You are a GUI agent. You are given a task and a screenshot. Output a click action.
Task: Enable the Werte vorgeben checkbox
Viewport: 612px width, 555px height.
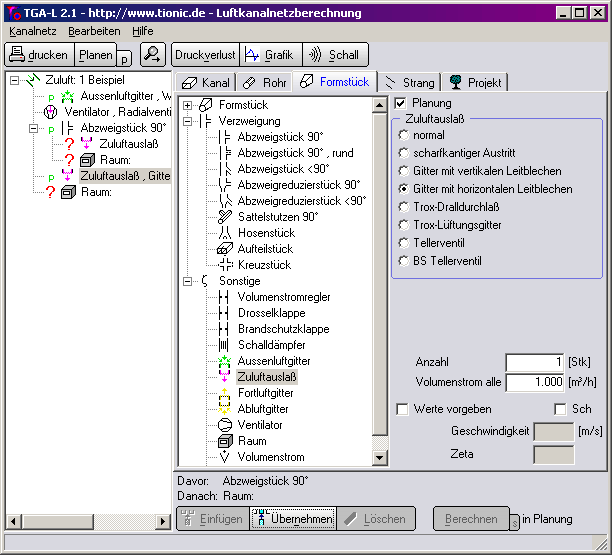[x=402, y=409]
